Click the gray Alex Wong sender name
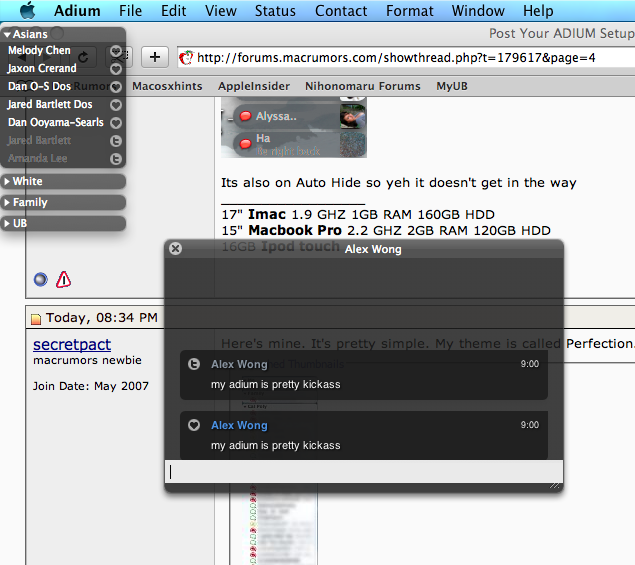635x565 pixels. click(x=239, y=364)
